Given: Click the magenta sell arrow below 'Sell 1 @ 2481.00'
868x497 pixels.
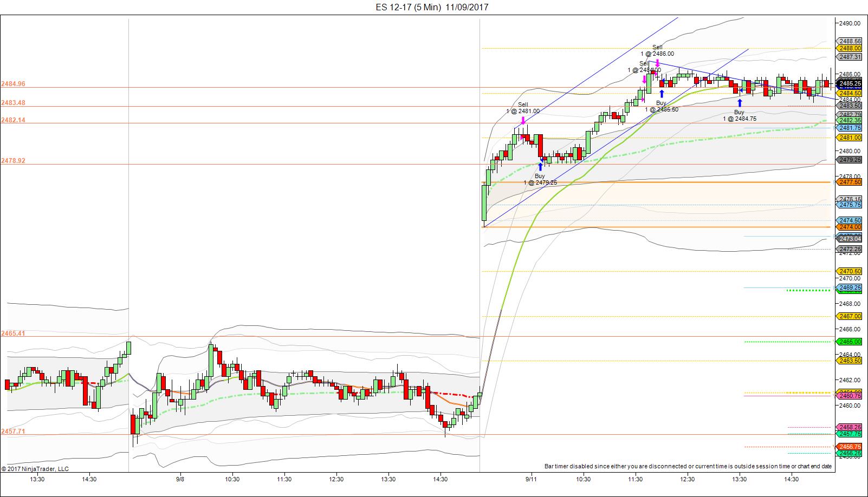Looking at the screenshot, I should 523,120.
